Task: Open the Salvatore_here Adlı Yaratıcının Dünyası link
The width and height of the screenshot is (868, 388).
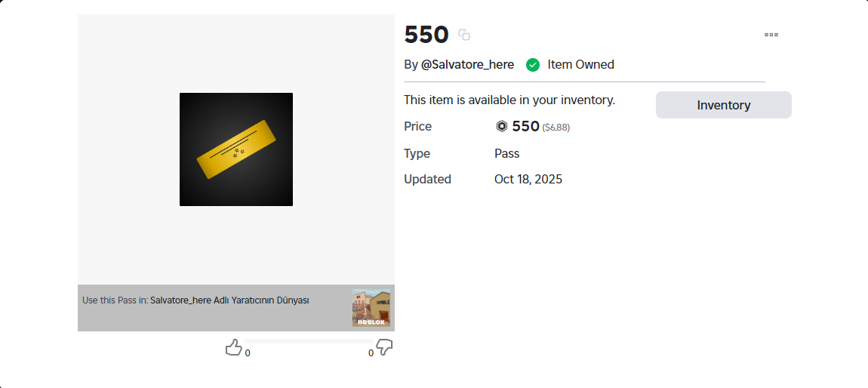Action: click(x=229, y=300)
